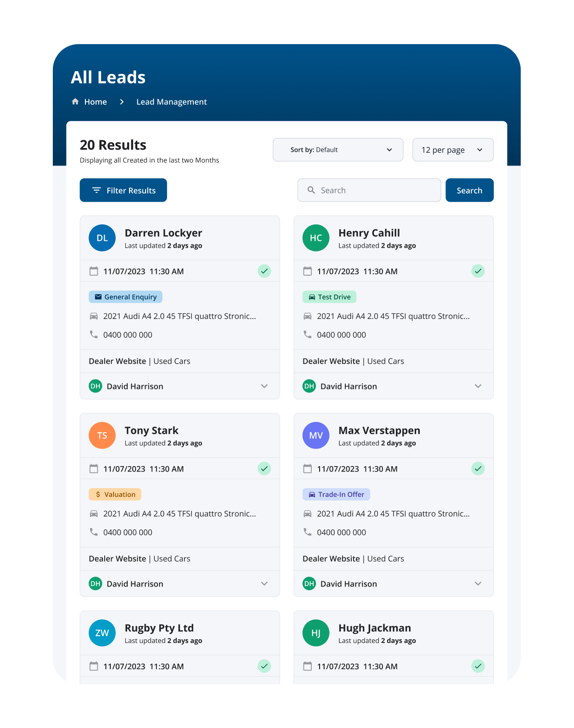The image size is (574, 728).
Task: Toggle the green check on Darren Lockyer card
Action: coord(264,271)
